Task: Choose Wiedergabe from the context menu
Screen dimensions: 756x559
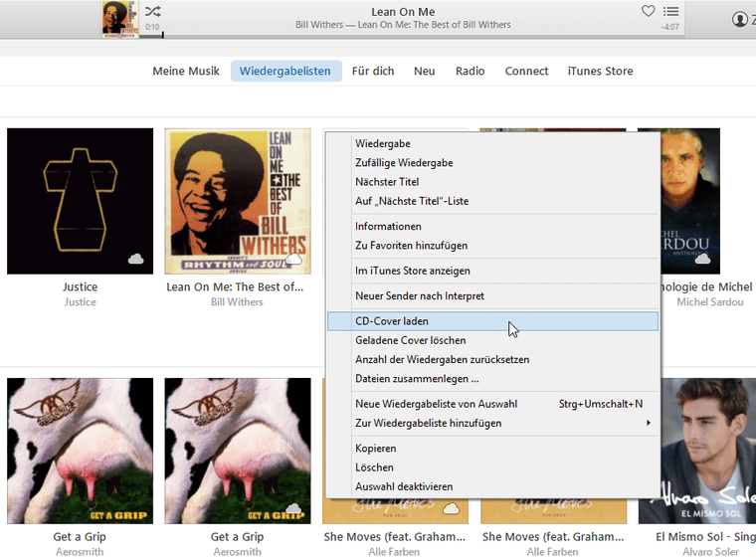Action: coord(492,144)
